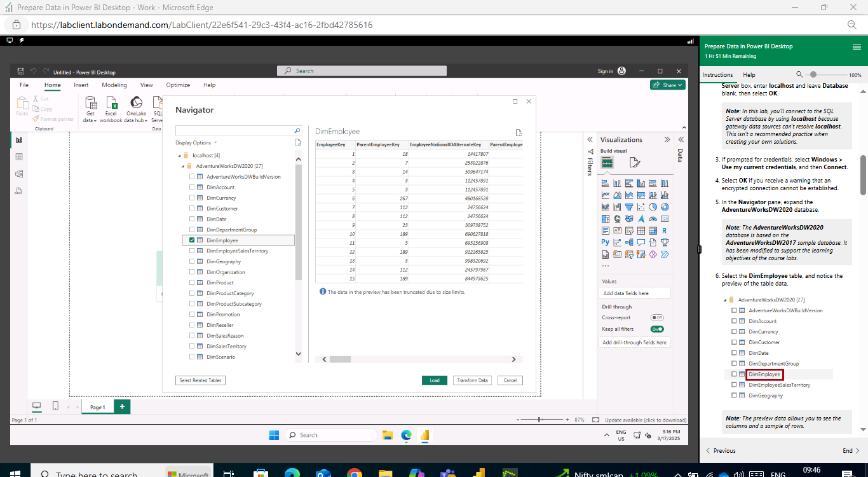
Task: Collapse the localhost tree node
Action: click(x=179, y=155)
